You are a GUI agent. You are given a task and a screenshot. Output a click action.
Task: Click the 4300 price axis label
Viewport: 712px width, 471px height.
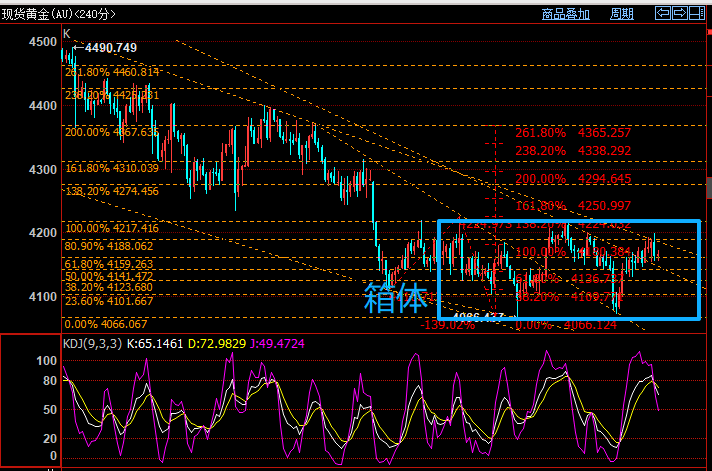[x=43, y=169]
